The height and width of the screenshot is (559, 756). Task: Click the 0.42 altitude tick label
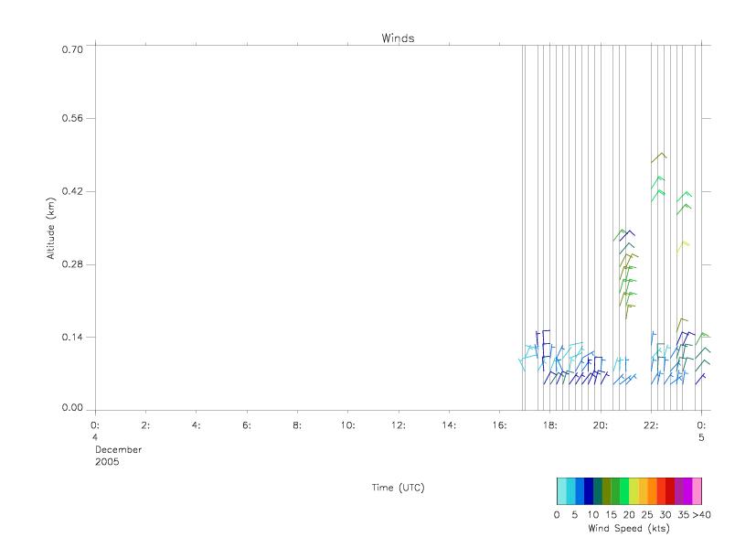tap(72, 191)
